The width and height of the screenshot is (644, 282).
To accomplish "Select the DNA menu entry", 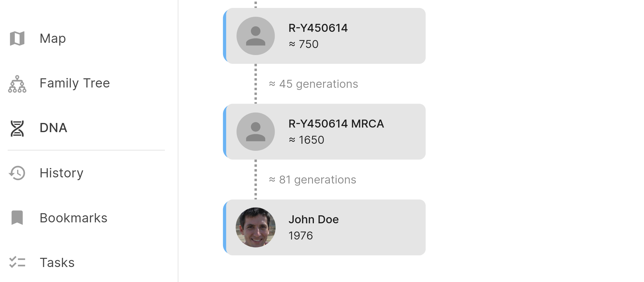I will pyautogui.click(x=53, y=128).
